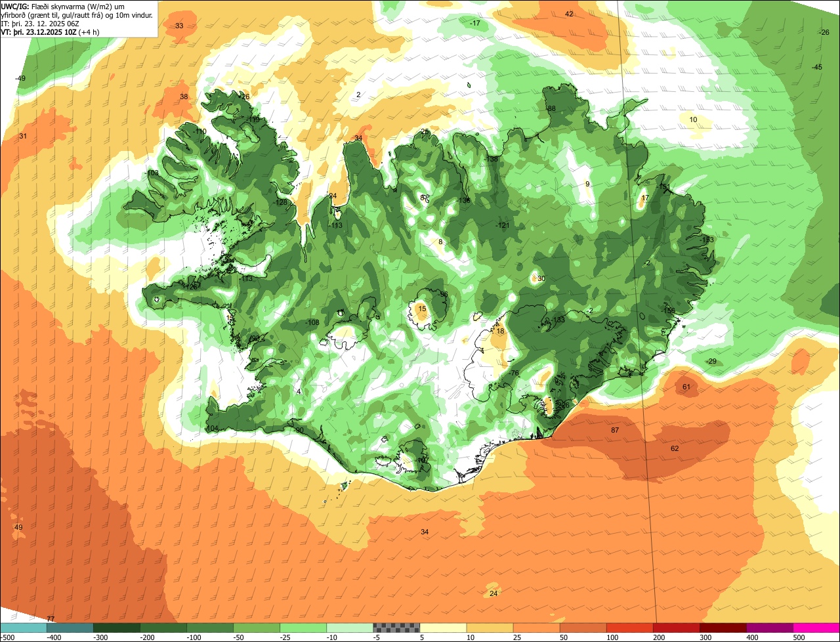Click the map value -110 in the Westfjords

coord(199,131)
